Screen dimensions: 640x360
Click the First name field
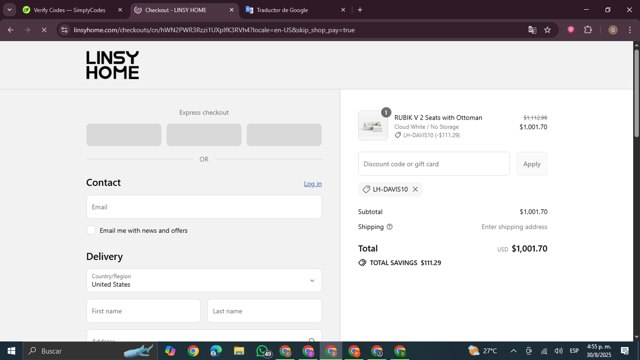coord(143,311)
